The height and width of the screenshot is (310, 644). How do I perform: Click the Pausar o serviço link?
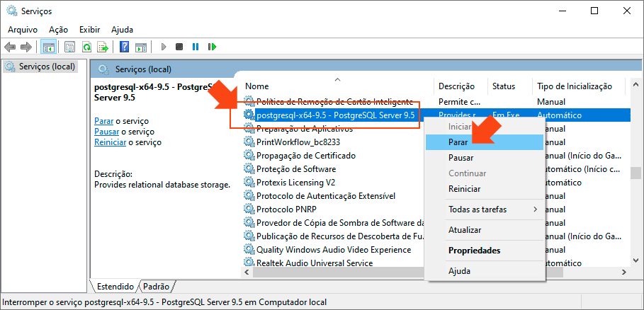coord(106,132)
